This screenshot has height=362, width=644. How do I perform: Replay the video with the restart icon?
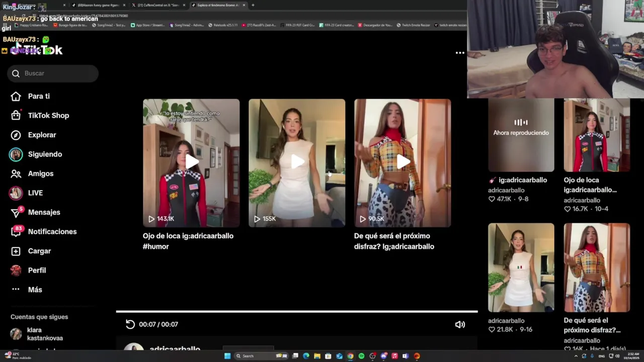(x=130, y=324)
